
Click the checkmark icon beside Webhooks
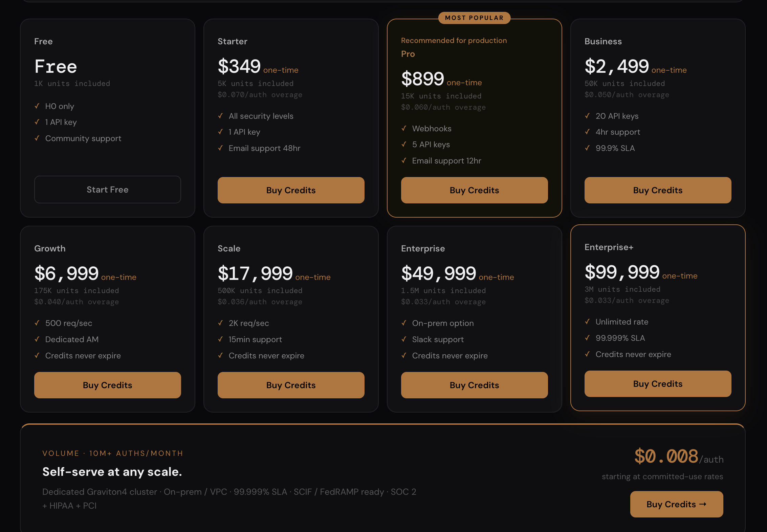click(404, 128)
